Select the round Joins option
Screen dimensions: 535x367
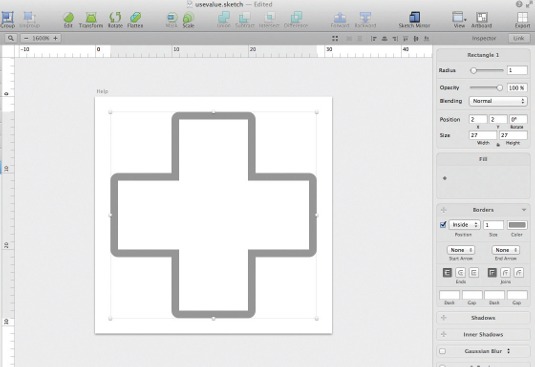(x=505, y=272)
